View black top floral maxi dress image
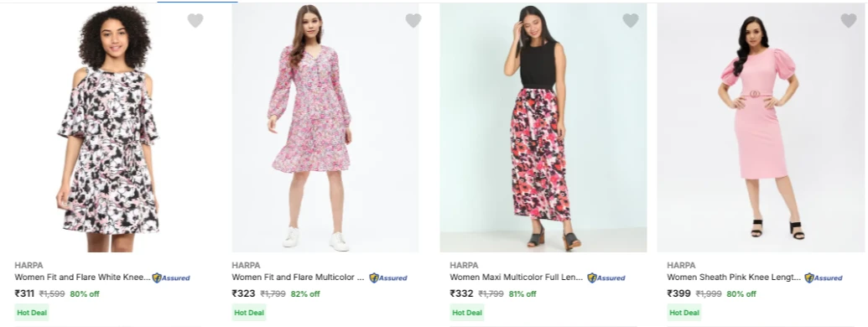 click(x=543, y=128)
